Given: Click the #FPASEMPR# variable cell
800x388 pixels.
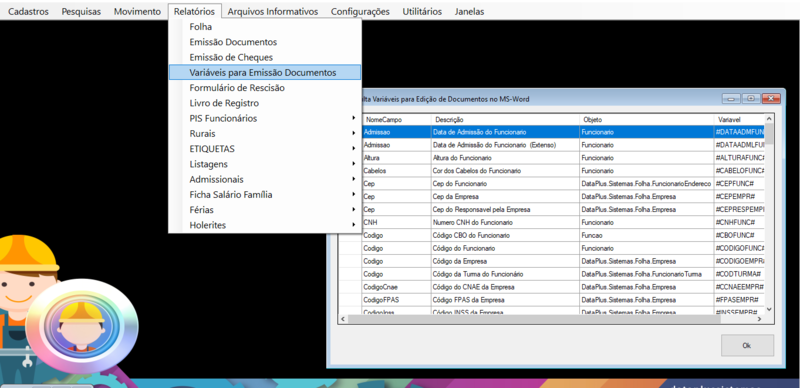Looking at the screenshot, I should (739, 300).
